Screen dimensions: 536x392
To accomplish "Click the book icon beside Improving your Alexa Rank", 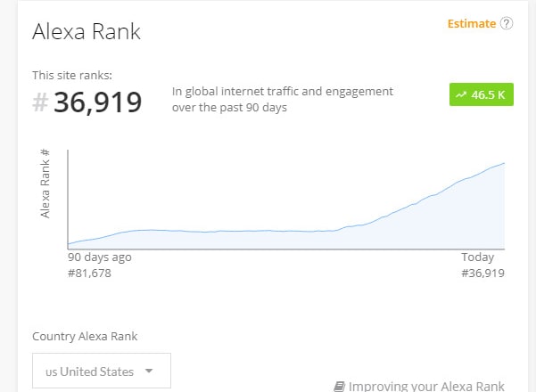I will [x=339, y=387].
